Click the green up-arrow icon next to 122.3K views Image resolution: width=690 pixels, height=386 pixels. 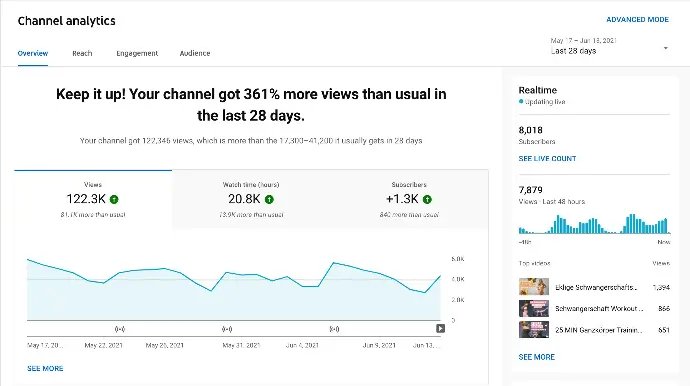[114, 199]
